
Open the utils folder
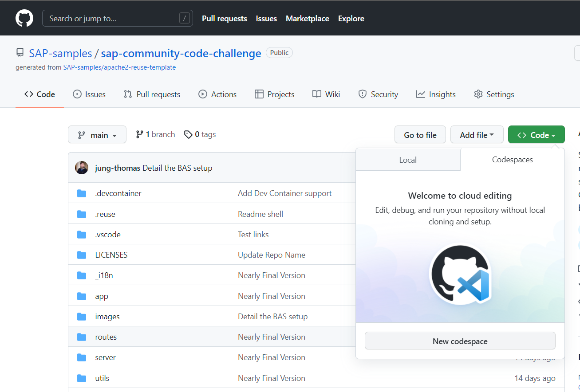coord(102,378)
